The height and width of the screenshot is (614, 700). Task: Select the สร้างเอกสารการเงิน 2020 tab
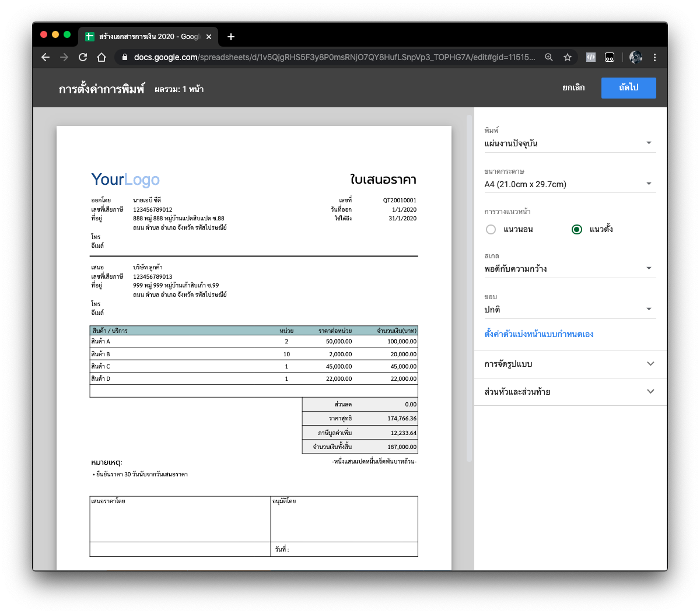pos(149,37)
